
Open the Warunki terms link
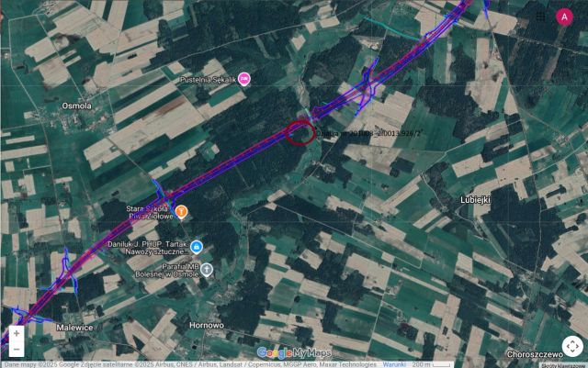(394, 364)
